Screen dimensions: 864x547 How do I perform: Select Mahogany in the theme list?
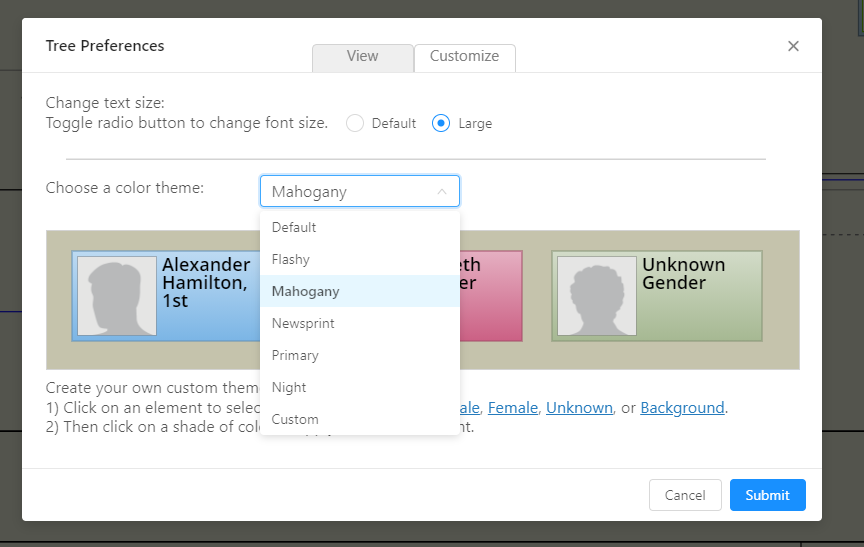pos(305,291)
